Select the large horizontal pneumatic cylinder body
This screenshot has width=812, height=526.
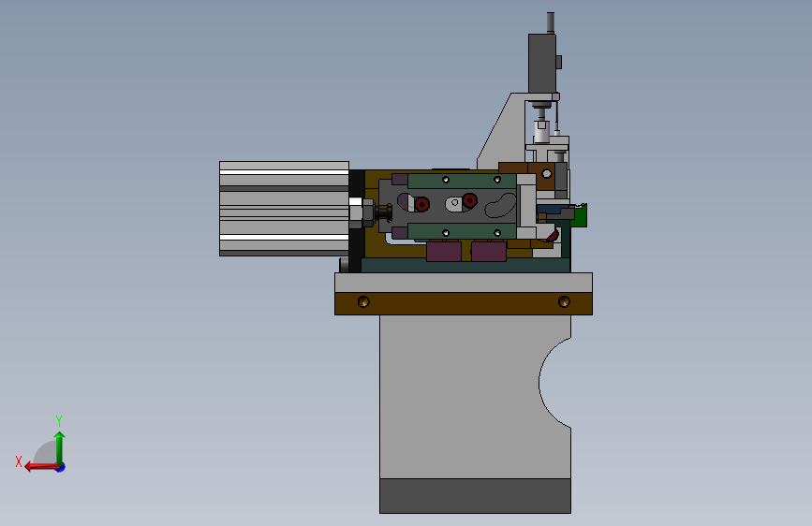pos(284,209)
